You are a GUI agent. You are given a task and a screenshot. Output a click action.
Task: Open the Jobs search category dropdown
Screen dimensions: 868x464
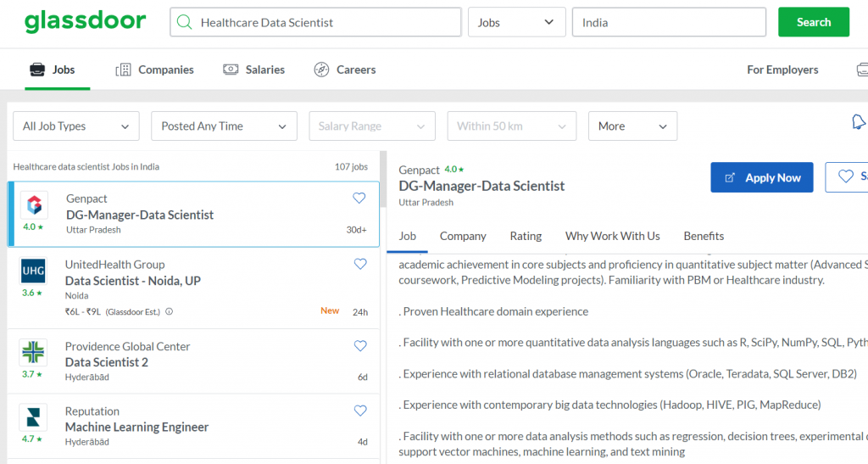[x=516, y=22]
